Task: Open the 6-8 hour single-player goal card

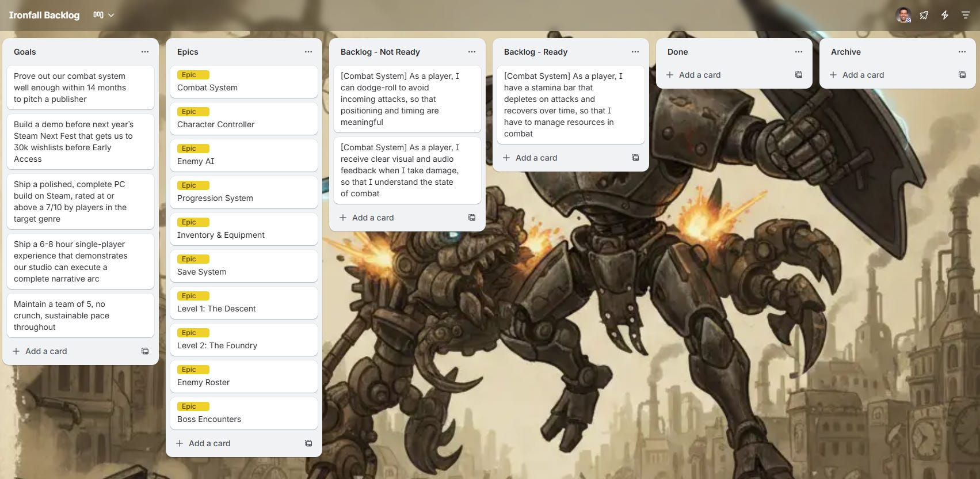Action: tap(81, 261)
